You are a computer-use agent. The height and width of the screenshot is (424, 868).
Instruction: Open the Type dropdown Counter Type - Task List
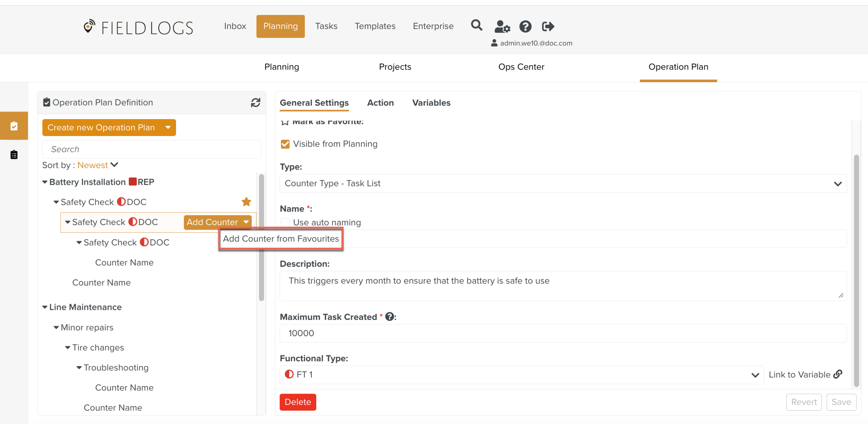pyautogui.click(x=563, y=183)
